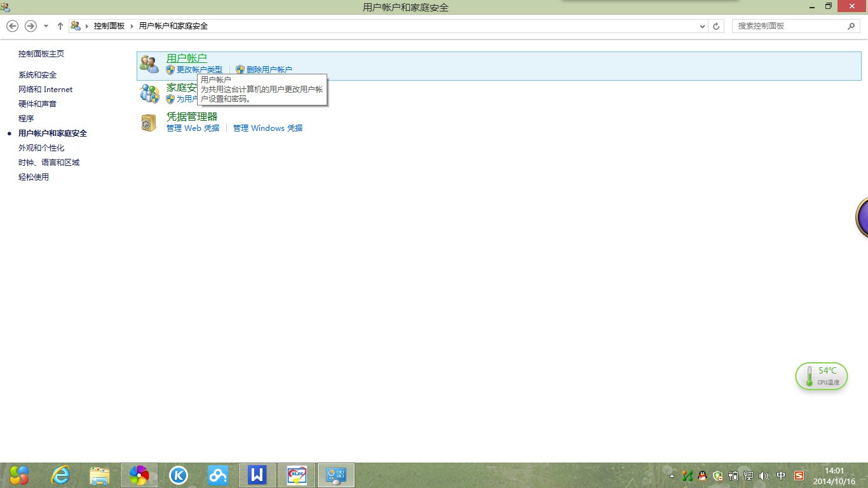Open the 凭据管理器 heading link
The image size is (868, 488).
[192, 116]
